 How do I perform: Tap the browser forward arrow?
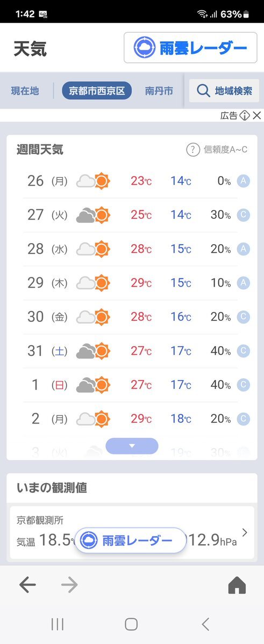69,585
